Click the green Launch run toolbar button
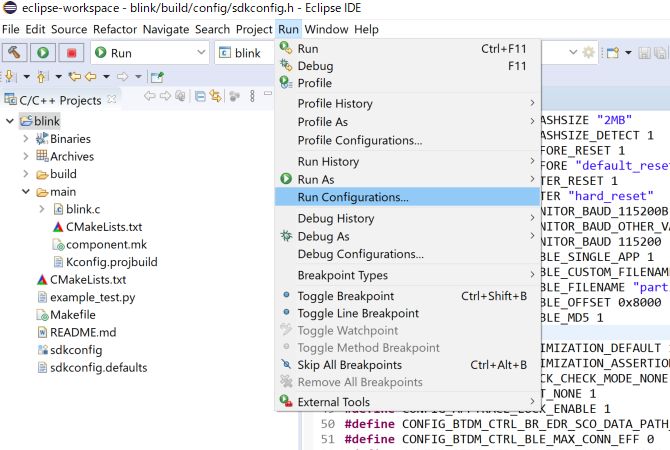This screenshot has width=670, height=450. (x=43, y=53)
